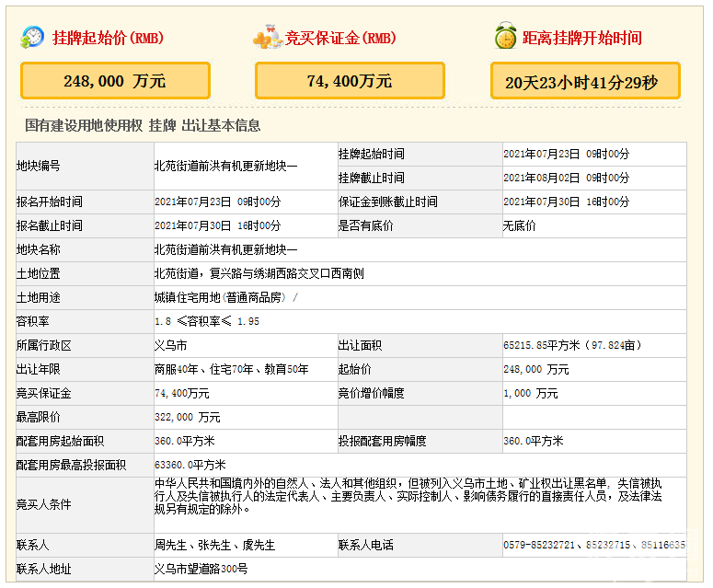The image size is (713, 588).
Task: Click the 最高限价 value 322,000 万元
Action: click(188, 417)
